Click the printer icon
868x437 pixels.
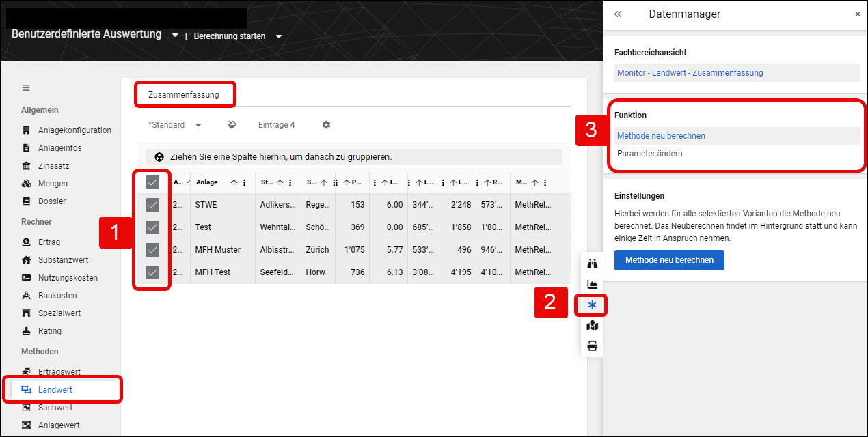(593, 346)
